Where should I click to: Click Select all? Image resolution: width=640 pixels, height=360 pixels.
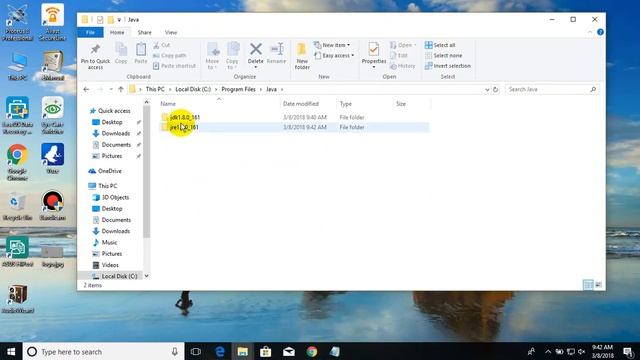click(x=440, y=45)
